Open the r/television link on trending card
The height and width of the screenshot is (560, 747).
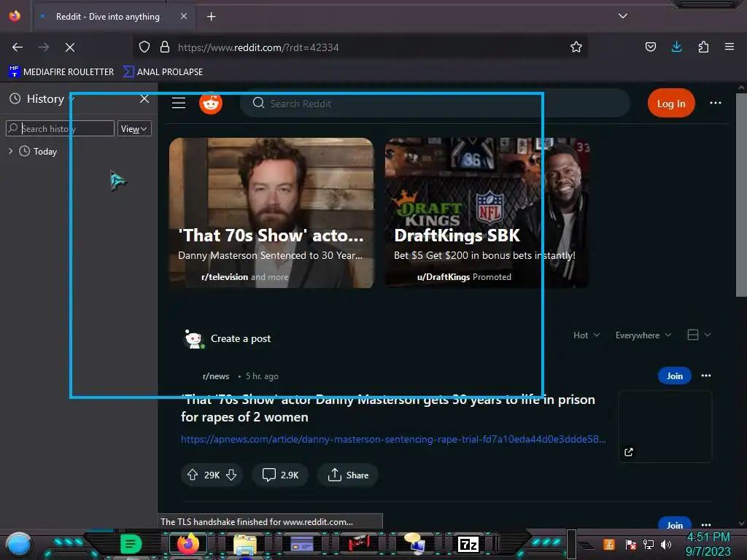[x=225, y=276]
